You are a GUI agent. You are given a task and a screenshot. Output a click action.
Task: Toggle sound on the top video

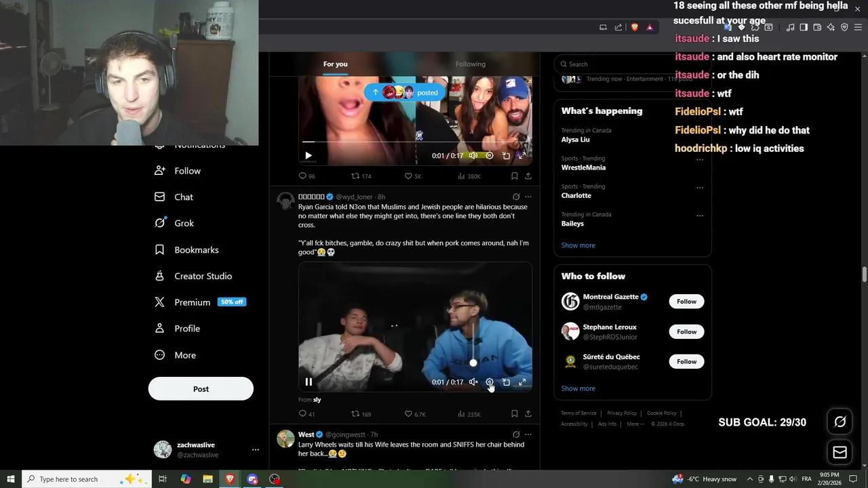pos(473,156)
